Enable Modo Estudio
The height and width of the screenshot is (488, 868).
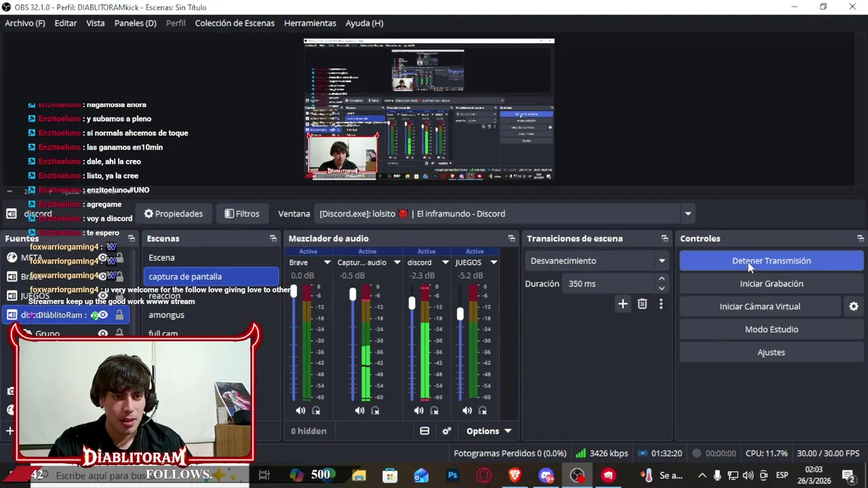click(x=772, y=329)
